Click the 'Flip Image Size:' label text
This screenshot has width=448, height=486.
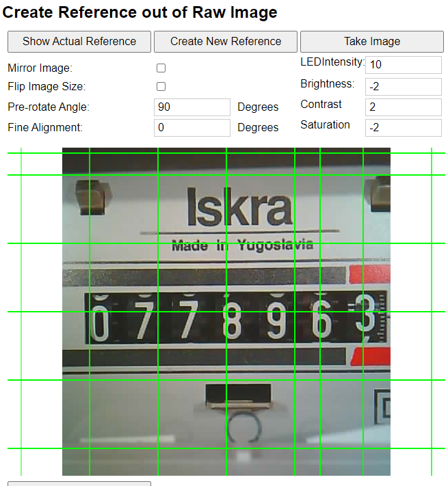(47, 87)
